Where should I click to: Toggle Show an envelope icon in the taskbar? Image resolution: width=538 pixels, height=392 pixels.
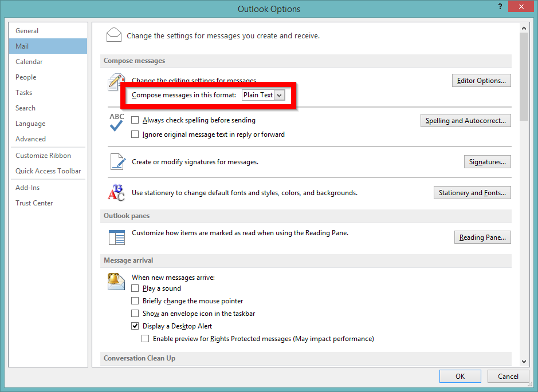tap(135, 314)
